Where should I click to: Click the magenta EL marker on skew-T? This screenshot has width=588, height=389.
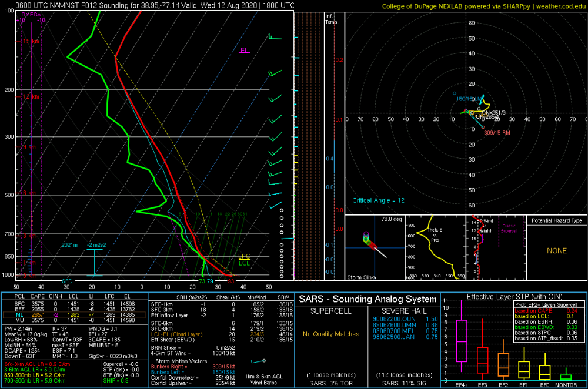click(x=245, y=51)
